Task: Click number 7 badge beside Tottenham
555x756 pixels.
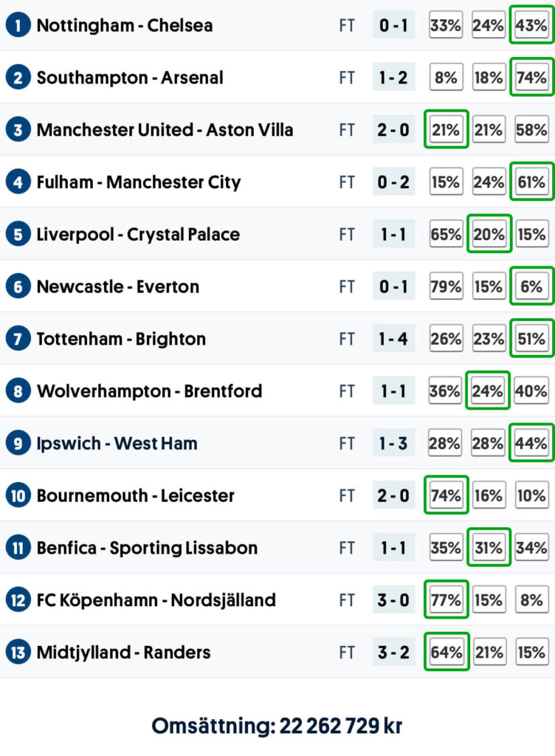Action: 18,340
